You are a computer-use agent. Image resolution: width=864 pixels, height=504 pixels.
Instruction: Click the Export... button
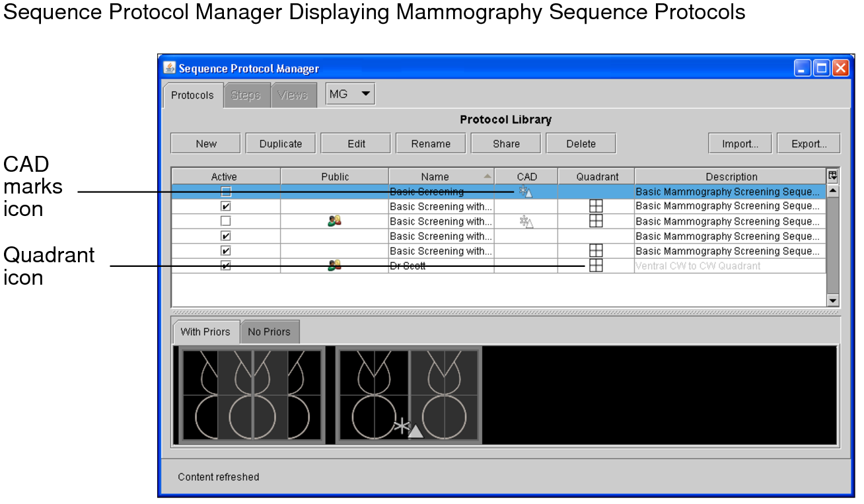[x=809, y=144]
